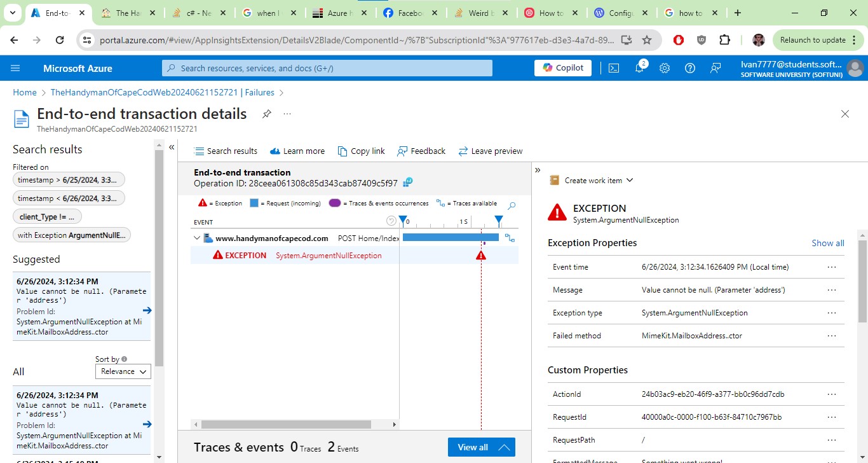Screen dimensions: 868x463
Task: Open the first All result arrow
Action: click(x=147, y=424)
